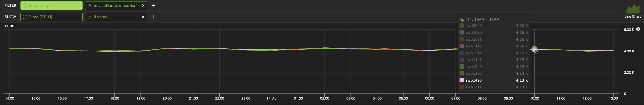644x105 pixels.
Task: Click the 13:00 time axis label
Action: [613, 99]
